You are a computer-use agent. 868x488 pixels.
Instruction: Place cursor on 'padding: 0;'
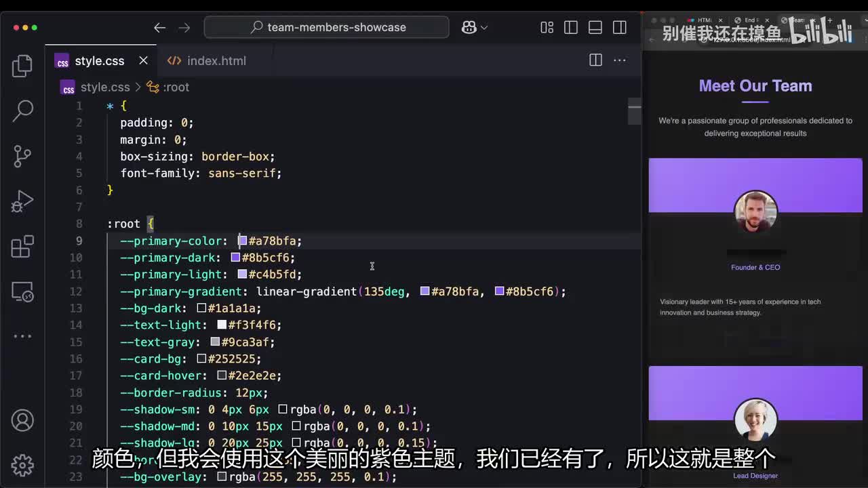tap(157, 123)
